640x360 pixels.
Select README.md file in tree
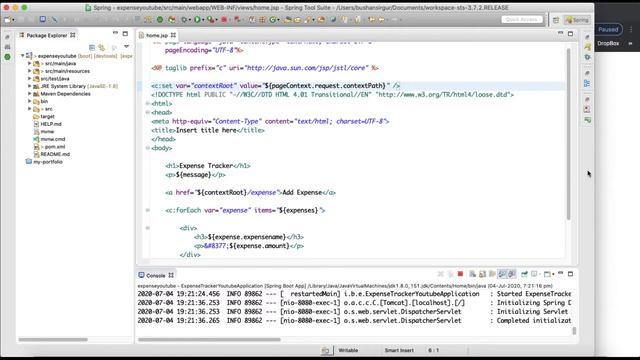[x=55, y=154]
